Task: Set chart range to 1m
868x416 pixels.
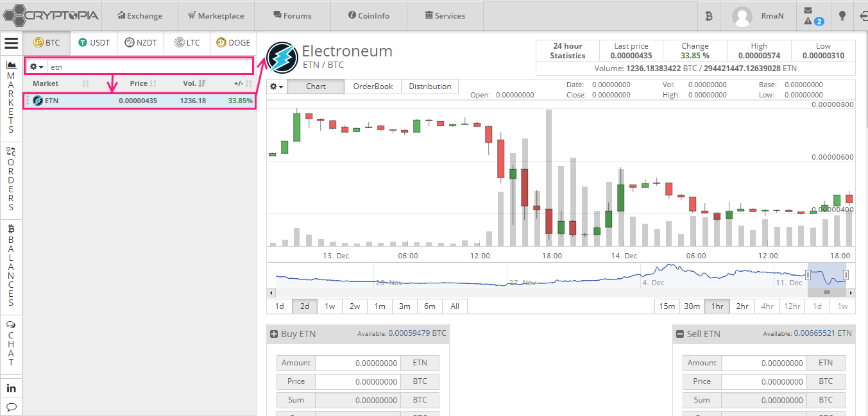Action: click(380, 306)
